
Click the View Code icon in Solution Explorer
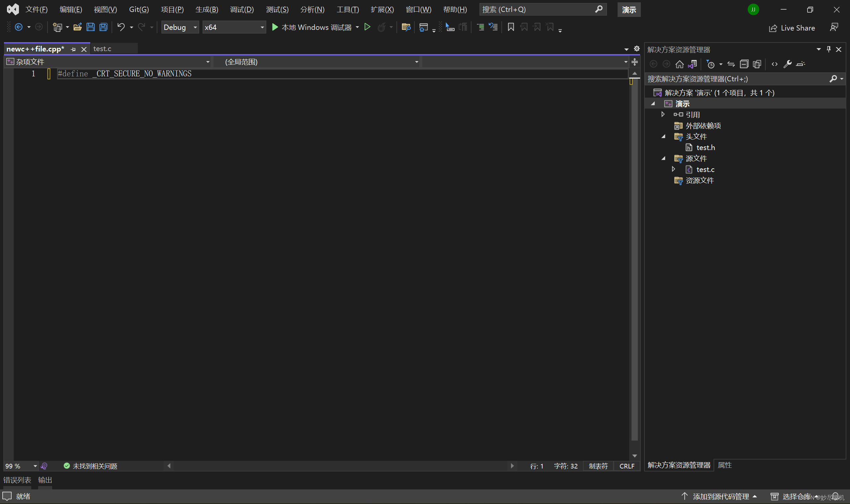(775, 64)
